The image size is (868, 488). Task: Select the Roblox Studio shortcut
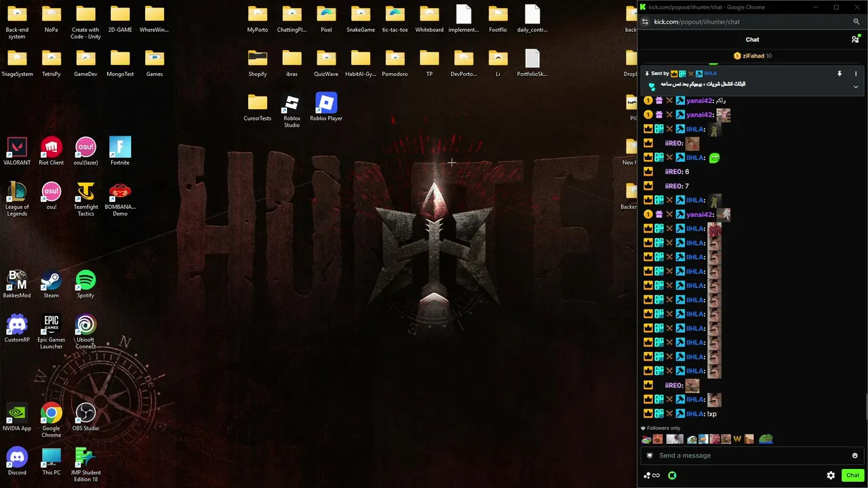pos(292,111)
